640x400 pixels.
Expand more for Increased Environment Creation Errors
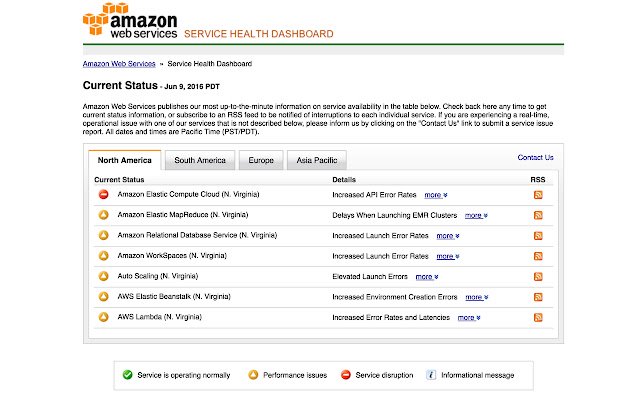pyautogui.click(x=477, y=297)
